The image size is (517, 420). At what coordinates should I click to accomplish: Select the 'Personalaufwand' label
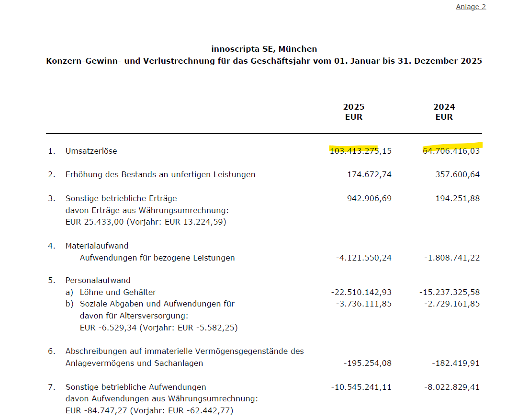(98, 281)
